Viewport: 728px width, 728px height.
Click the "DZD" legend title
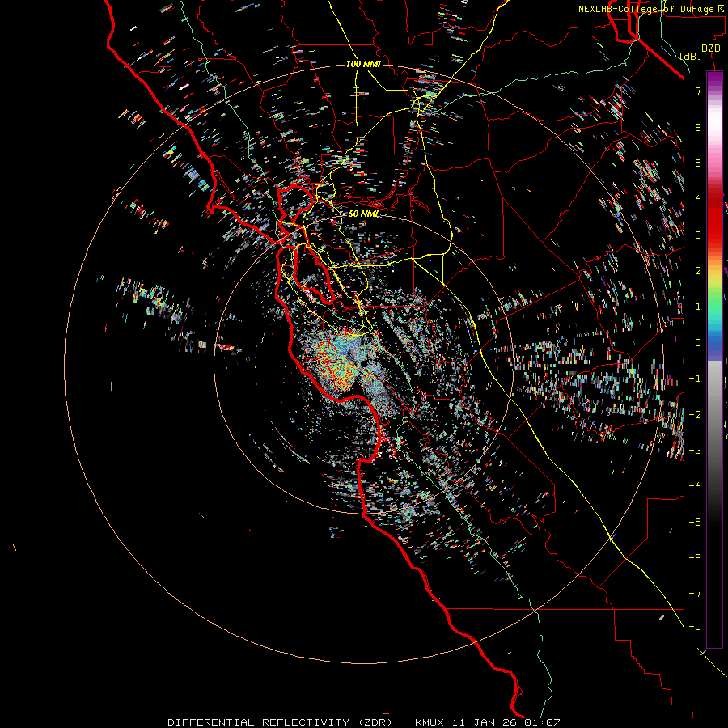(x=710, y=48)
